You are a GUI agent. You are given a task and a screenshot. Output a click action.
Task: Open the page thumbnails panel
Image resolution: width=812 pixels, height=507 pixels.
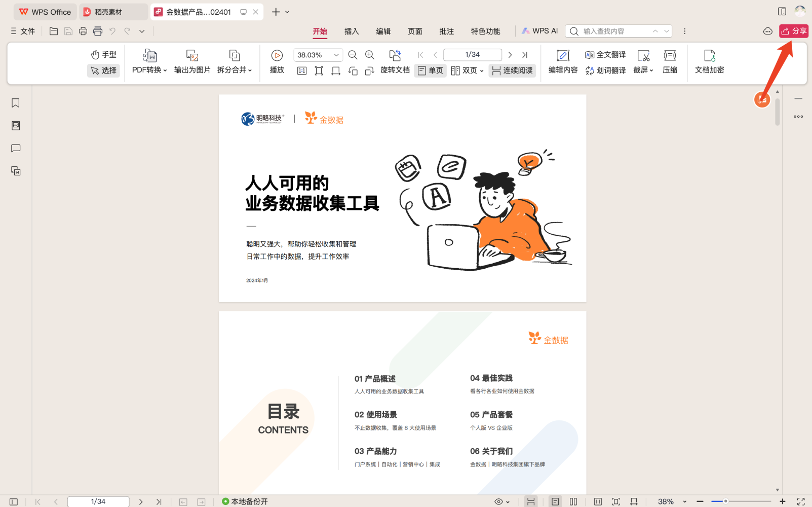[16, 126]
